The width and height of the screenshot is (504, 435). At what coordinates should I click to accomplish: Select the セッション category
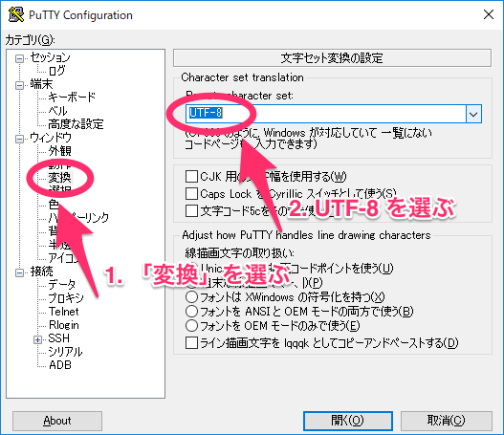(50, 57)
